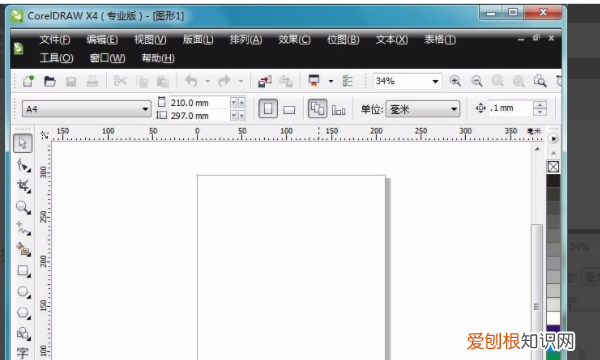This screenshot has height=360, width=600.
Task: Select the Shape edit tool
Action: 23,165
